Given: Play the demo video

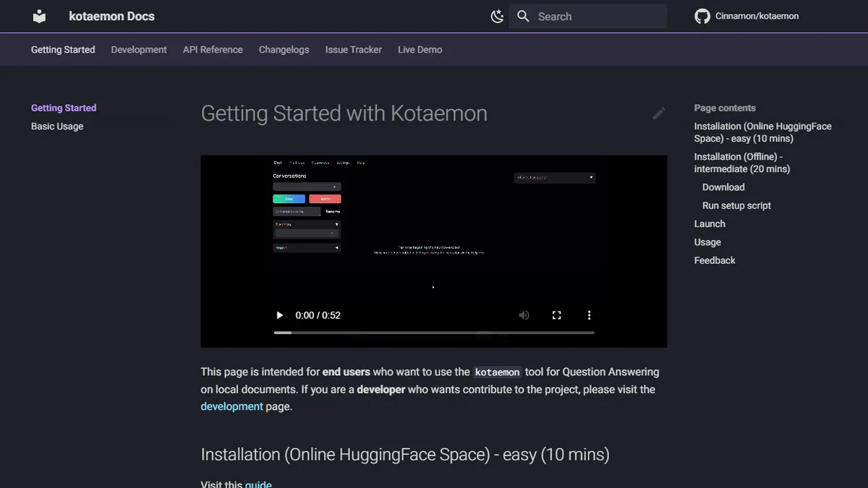Looking at the screenshot, I should [279, 315].
